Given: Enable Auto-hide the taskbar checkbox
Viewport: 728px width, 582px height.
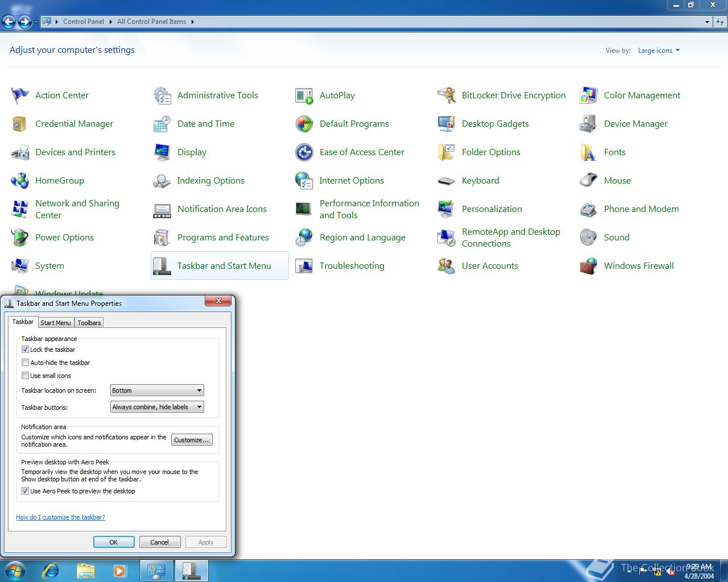Looking at the screenshot, I should [x=25, y=363].
